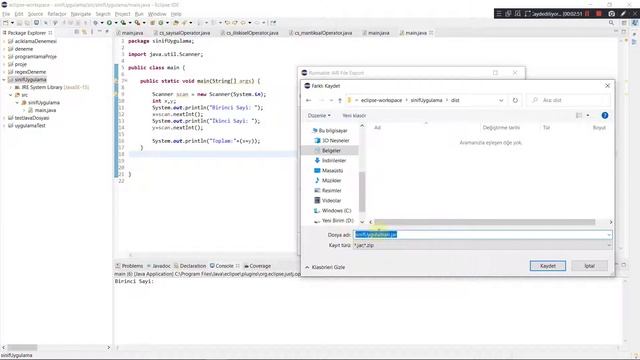Collapse the sinifUygulama project node
This screenshot has height=360, width=640.
(4, 80)
